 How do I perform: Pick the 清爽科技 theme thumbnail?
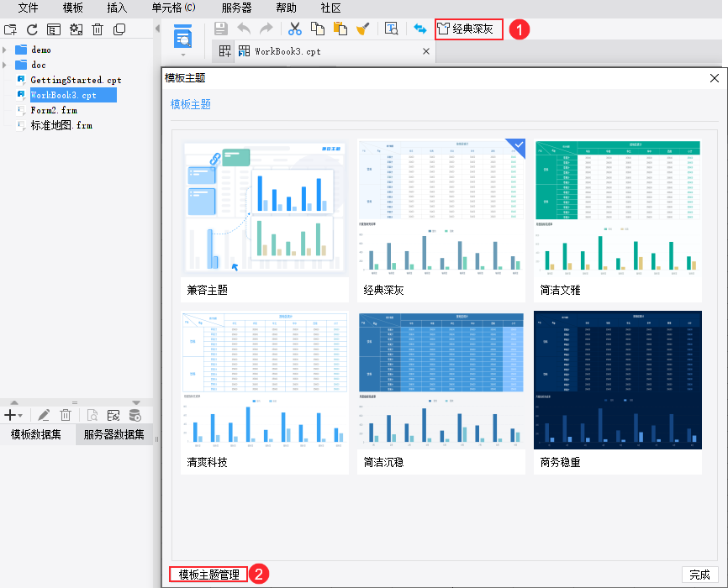(264, 381)
